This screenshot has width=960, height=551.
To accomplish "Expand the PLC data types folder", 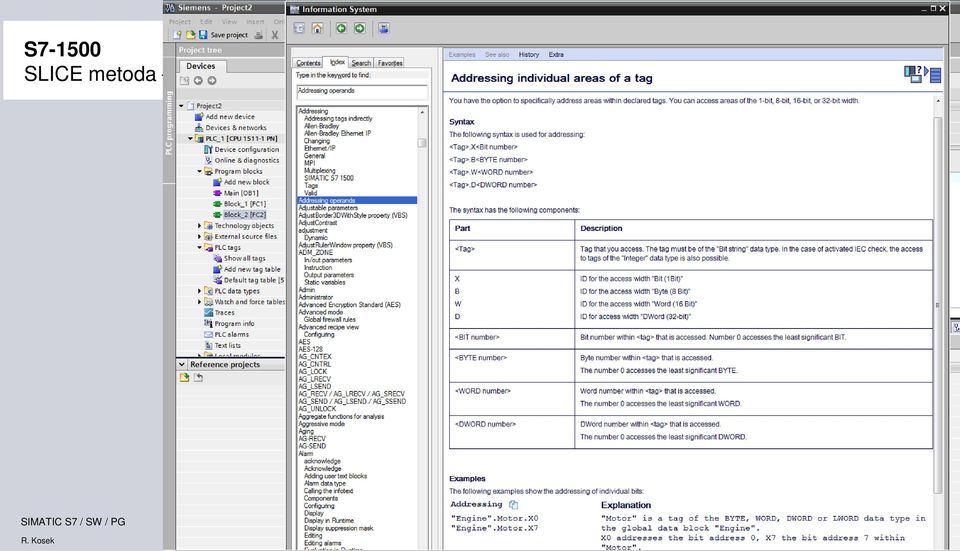I will pyautogui.click(x=200, y=291).
